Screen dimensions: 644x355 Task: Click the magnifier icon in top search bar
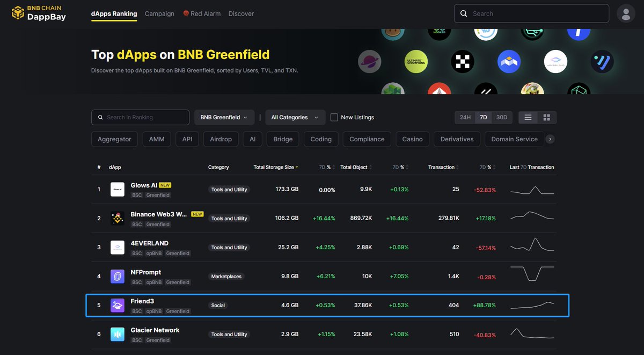[x=464, y=13]
